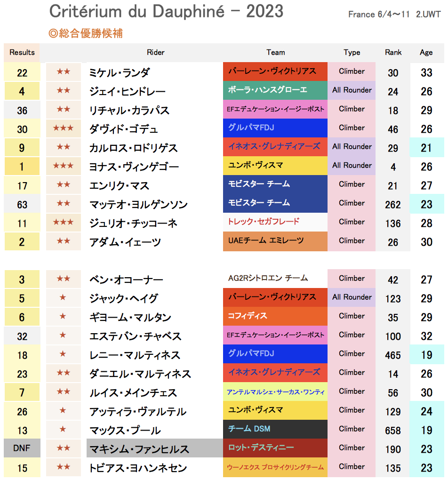Select rider name アダム・イェーツ

tap(125, 242)
